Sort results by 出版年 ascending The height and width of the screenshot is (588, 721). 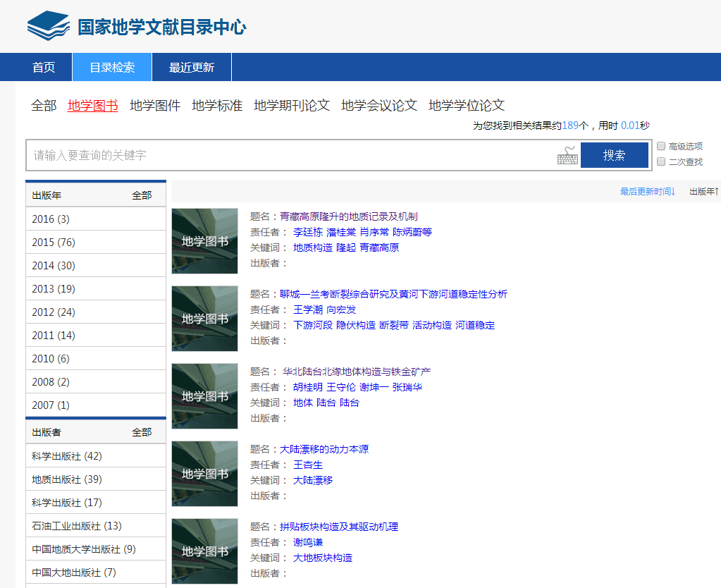pos(703,192)
